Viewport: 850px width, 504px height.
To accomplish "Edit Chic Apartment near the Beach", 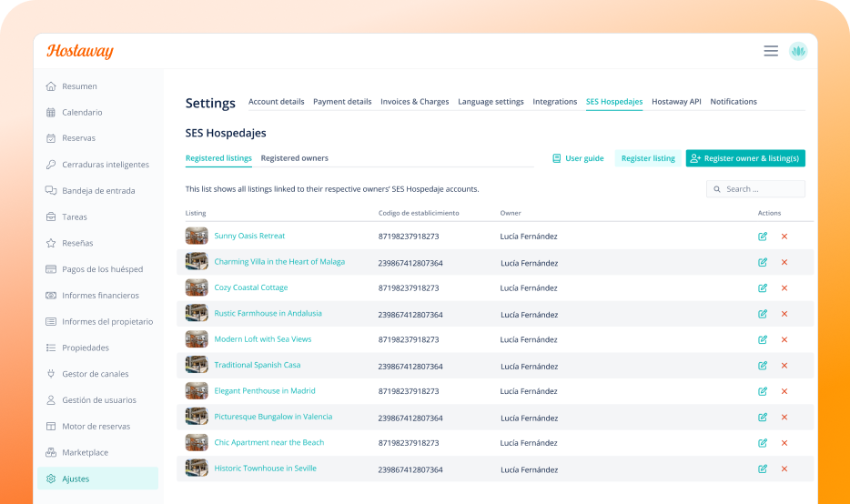I will [x=763, y=443].
